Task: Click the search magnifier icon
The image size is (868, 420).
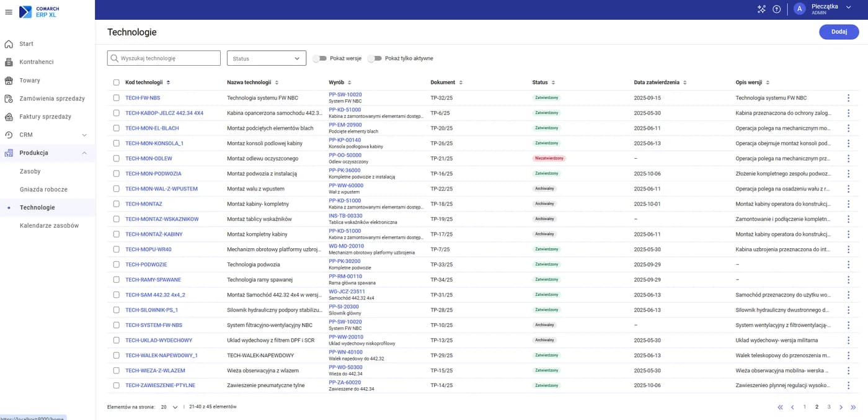Action: tap(114, 58)
